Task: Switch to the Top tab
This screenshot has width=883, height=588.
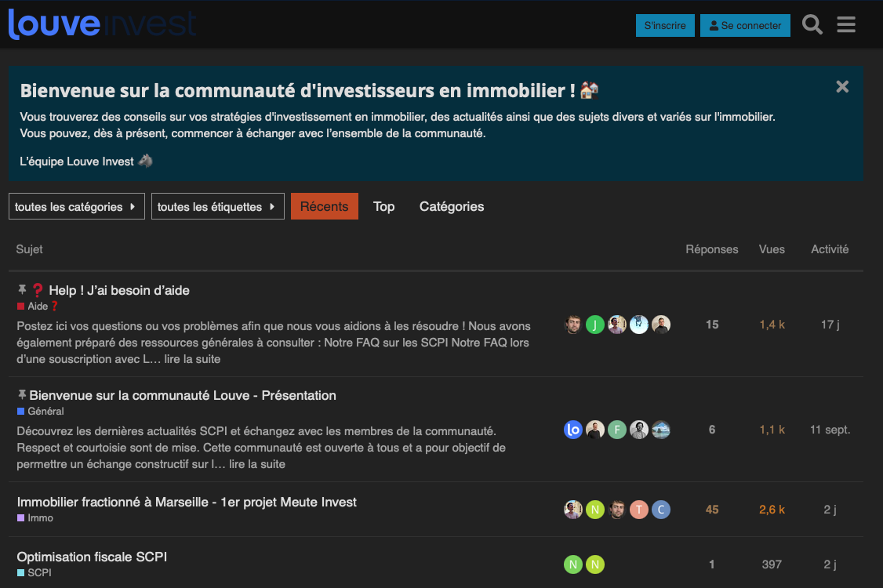Action: [x=383, y=206]
